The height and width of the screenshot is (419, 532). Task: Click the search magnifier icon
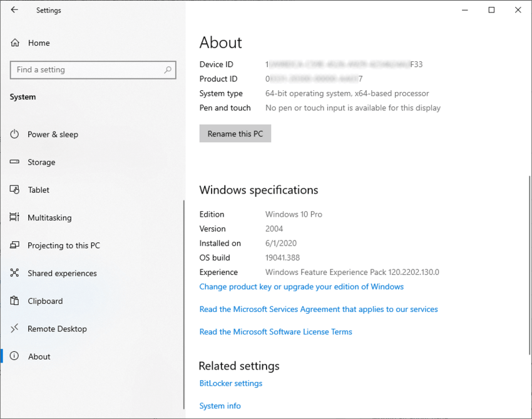[x=168, y=70]
